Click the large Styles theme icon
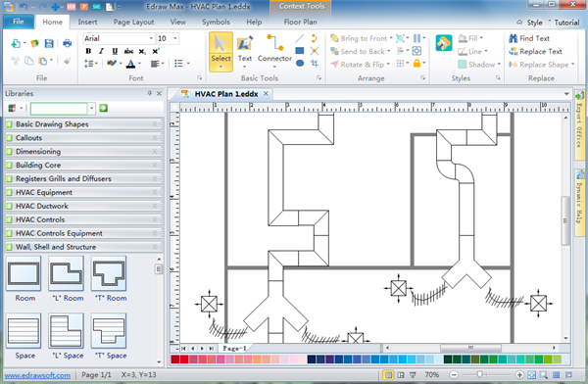Viewport: 588px width, 384px height. pos(444,43)
